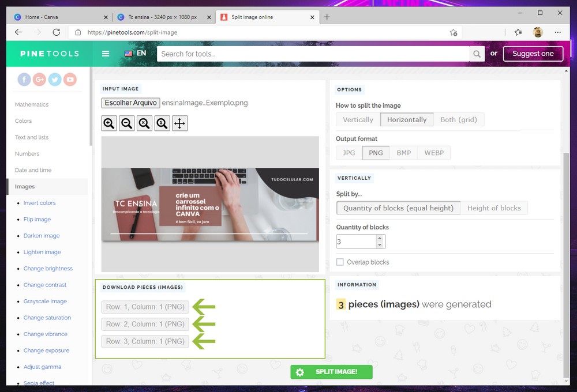Download Row: 2, Column: 1 (PNG)
This screenshot has width=577, height=392.
pyautogui.click(x=145, y=324)
